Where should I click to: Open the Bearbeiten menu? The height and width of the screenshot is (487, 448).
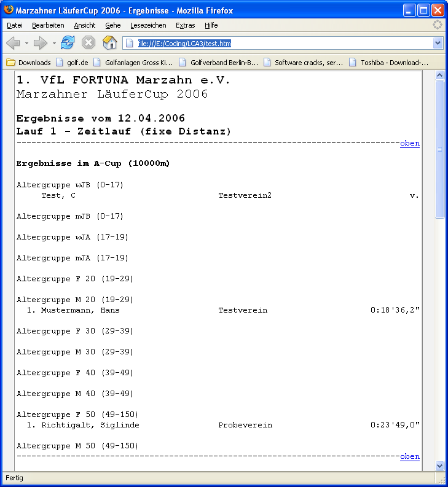coord(48,25)
